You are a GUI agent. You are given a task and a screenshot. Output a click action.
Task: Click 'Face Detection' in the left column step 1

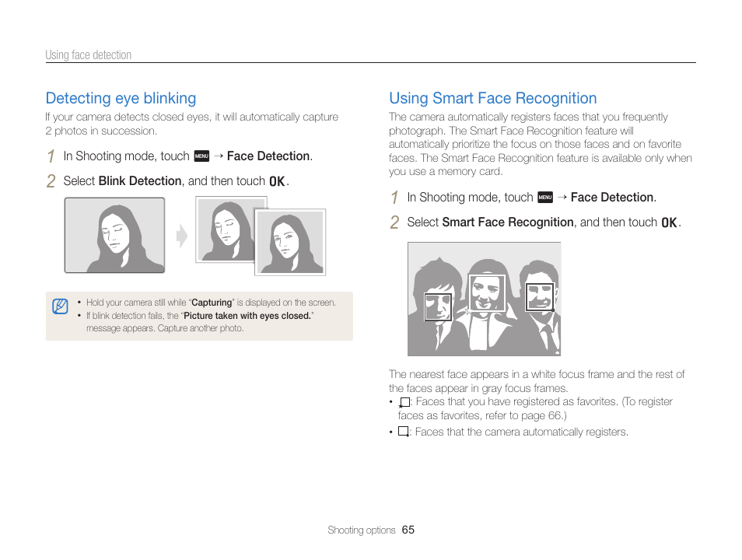tap(268, 156)
